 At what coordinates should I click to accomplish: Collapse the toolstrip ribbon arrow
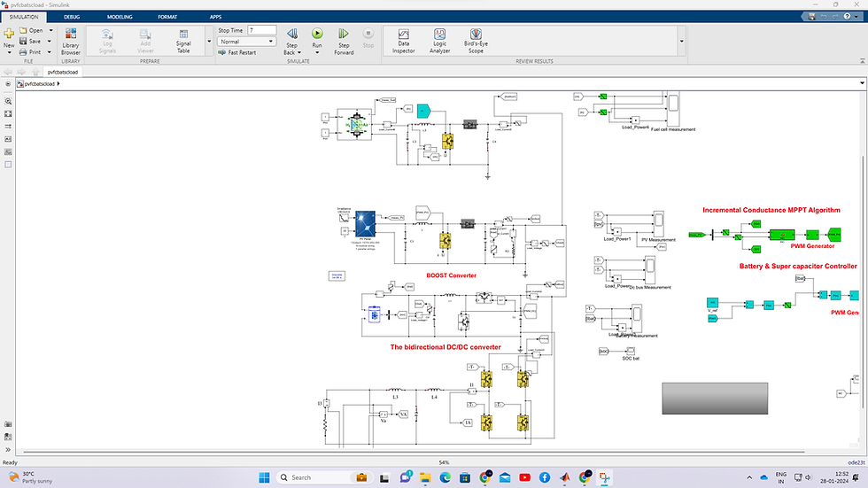click(862, 61)
